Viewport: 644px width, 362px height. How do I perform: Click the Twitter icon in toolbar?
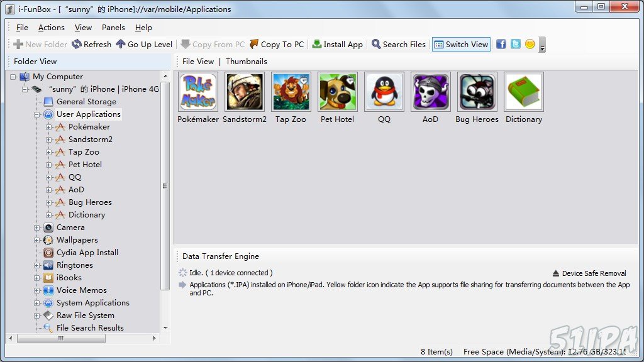pyautogui.click(x=516, y=44)
